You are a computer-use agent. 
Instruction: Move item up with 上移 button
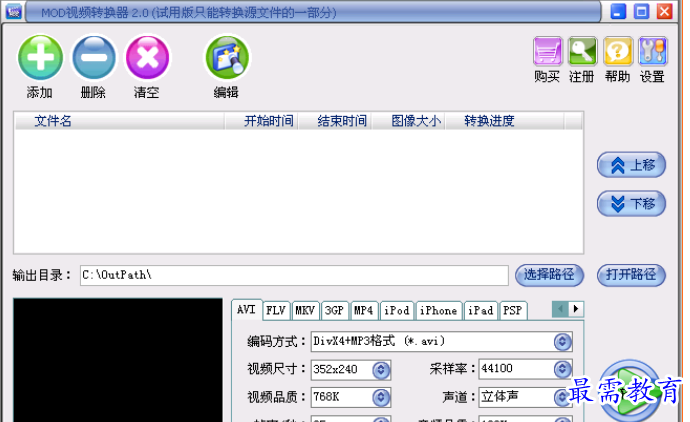[631, 165]
